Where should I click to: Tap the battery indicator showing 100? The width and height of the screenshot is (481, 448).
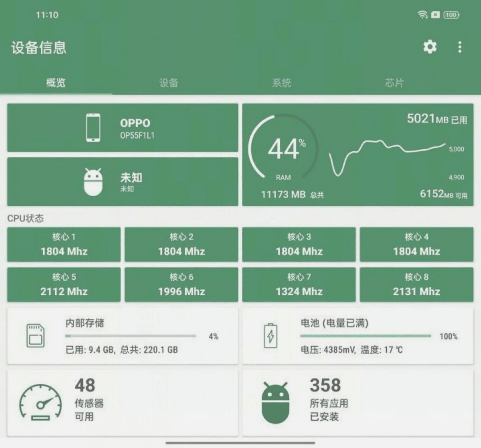(x=451, y=15)
